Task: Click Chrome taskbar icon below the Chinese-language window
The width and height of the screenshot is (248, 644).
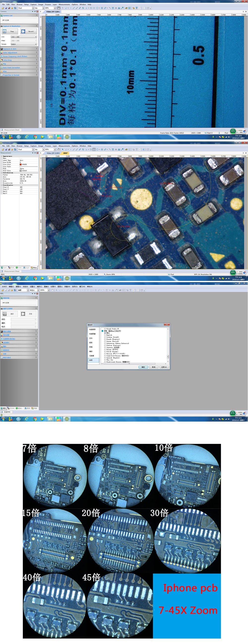Action: pos(35,419)
